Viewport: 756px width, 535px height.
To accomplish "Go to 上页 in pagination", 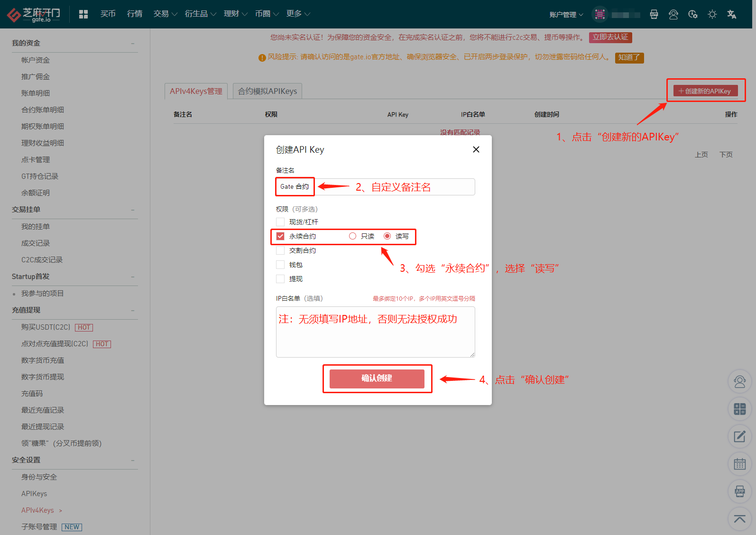I will [x=701, y=155].
